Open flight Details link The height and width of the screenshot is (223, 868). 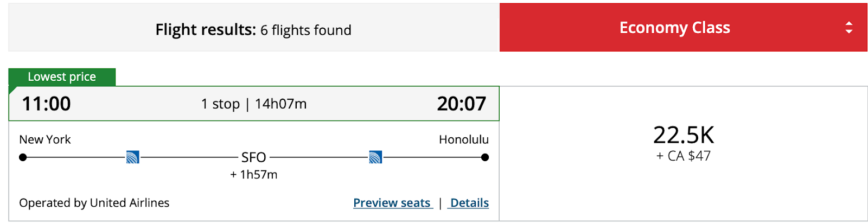click(x=469, y=203)
